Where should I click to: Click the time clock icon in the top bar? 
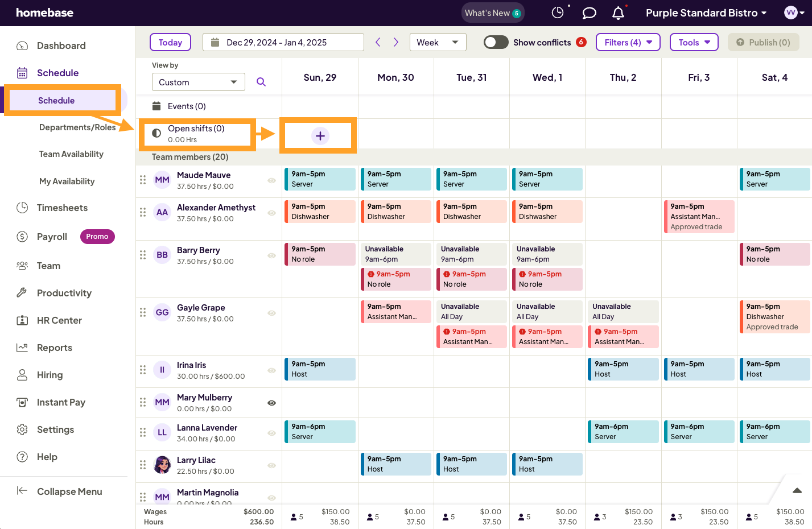[x=558, y=13]
